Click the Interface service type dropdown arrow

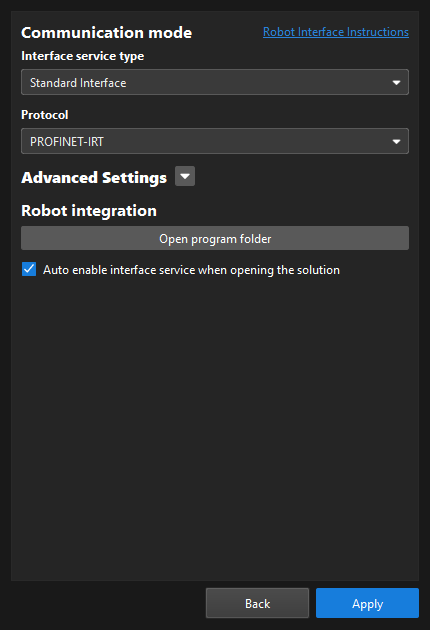pos(396,82)
